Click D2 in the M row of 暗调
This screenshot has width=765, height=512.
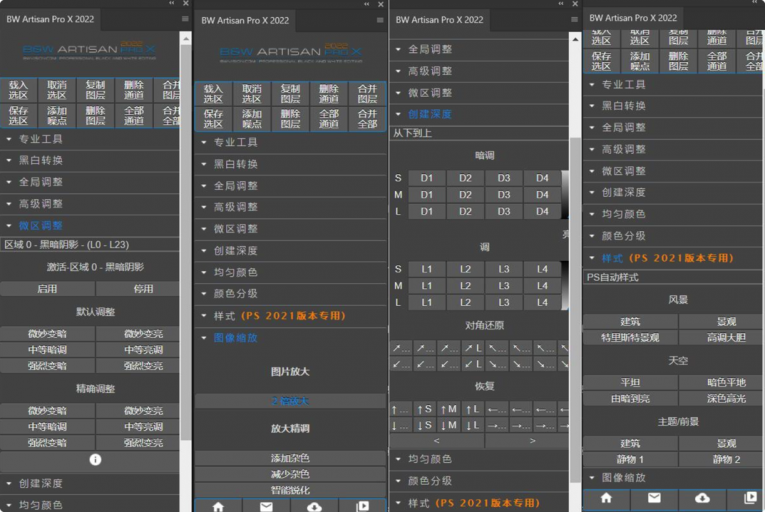coord(465,195)
